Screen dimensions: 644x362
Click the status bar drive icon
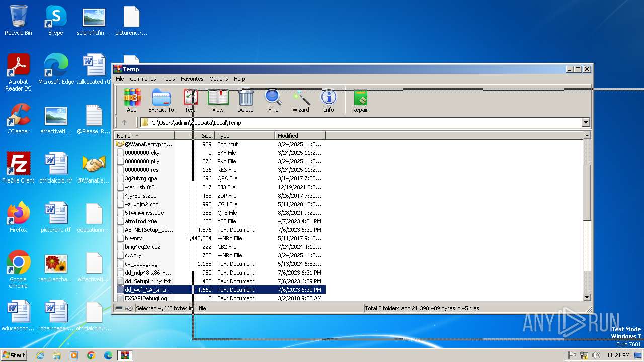119,308
